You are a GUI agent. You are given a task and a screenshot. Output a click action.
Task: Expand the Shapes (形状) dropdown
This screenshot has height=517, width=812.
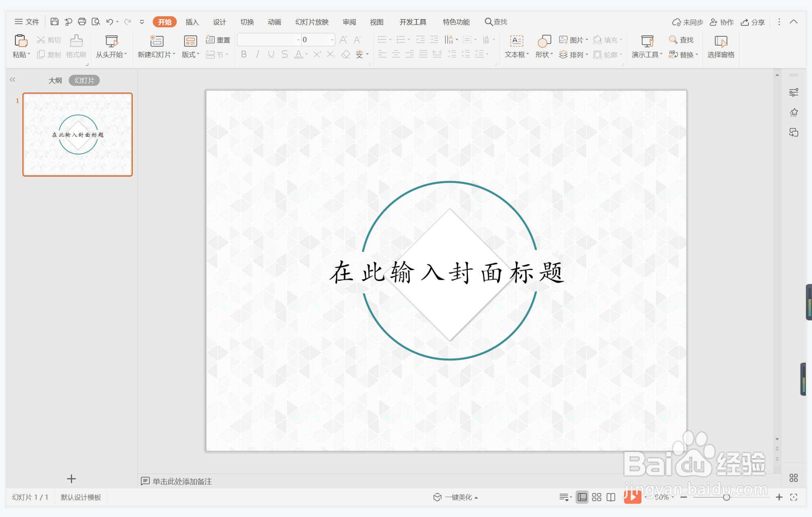pyautogui.click(x=552, y=54)
